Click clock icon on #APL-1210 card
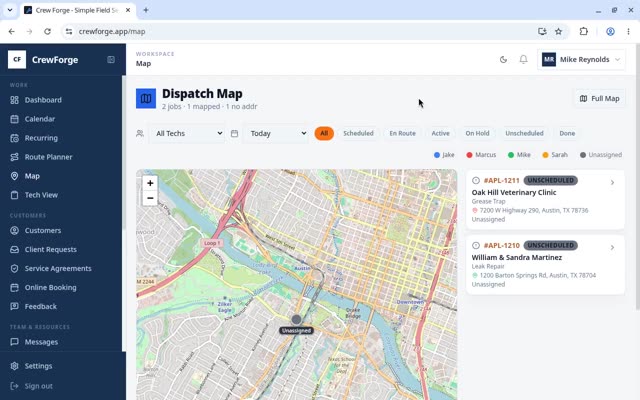The width and height of the screenshot is (640, 400). 476,245
